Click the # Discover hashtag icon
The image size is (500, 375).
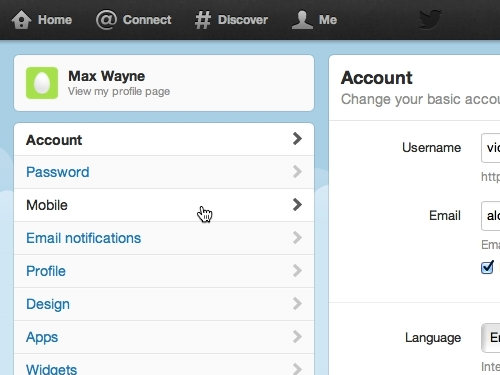tap(203, 20)
